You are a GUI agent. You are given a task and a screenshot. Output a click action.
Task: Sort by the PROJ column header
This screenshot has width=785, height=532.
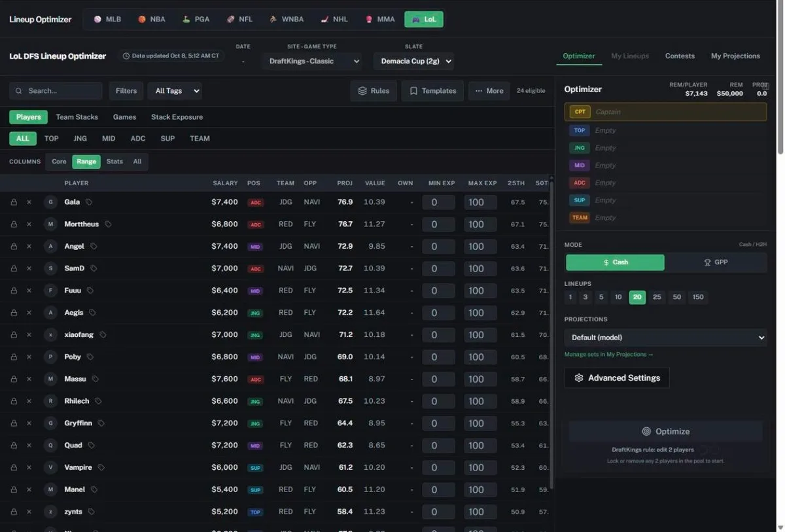[x=345, y=183]
